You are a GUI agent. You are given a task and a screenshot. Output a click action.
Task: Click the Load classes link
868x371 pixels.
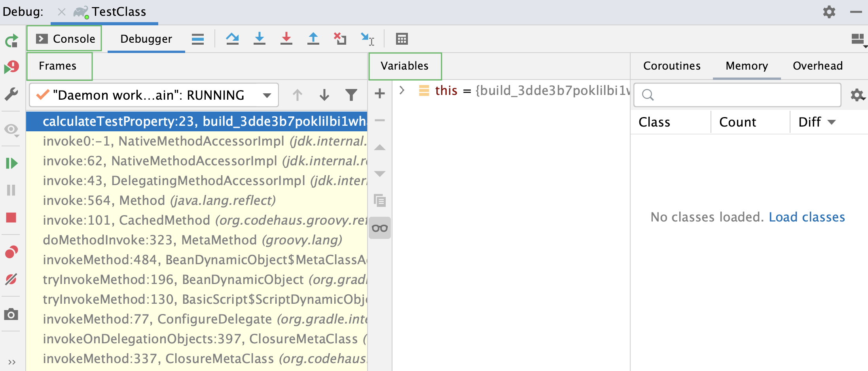(807, 217)
